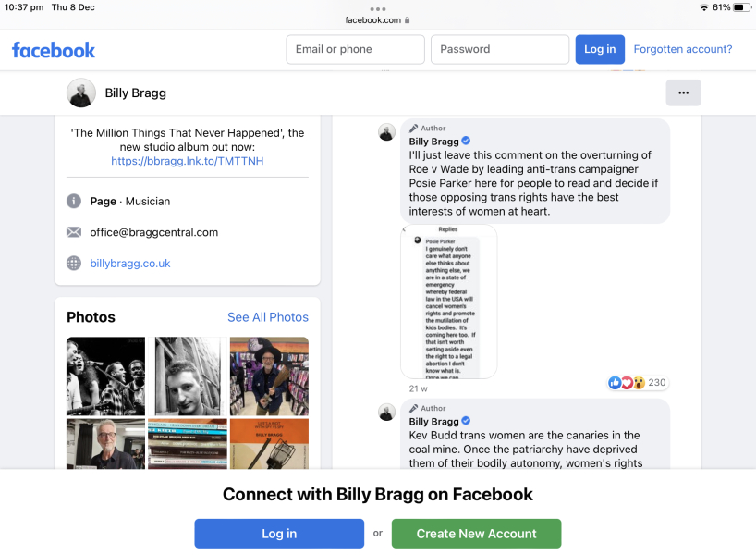Open See All Photos

(268, 317)
